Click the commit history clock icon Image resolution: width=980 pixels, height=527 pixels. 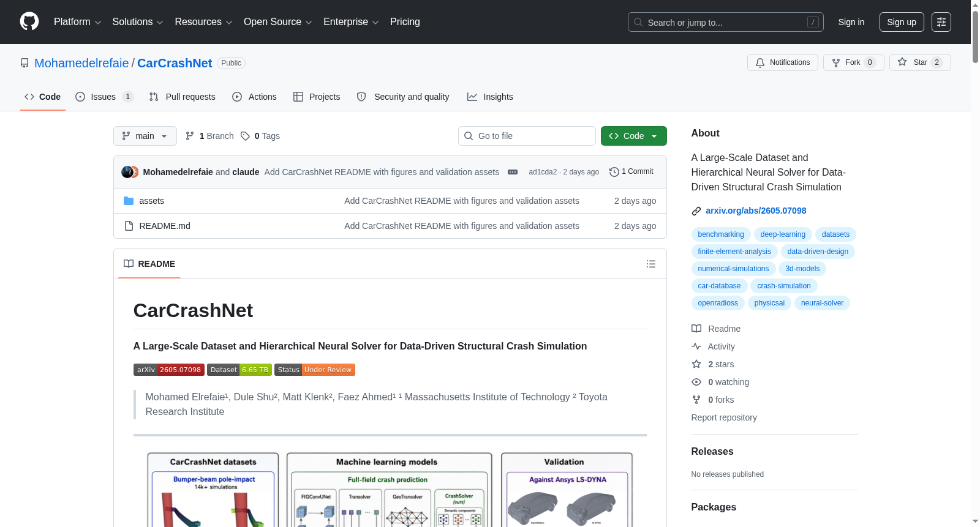614,172
